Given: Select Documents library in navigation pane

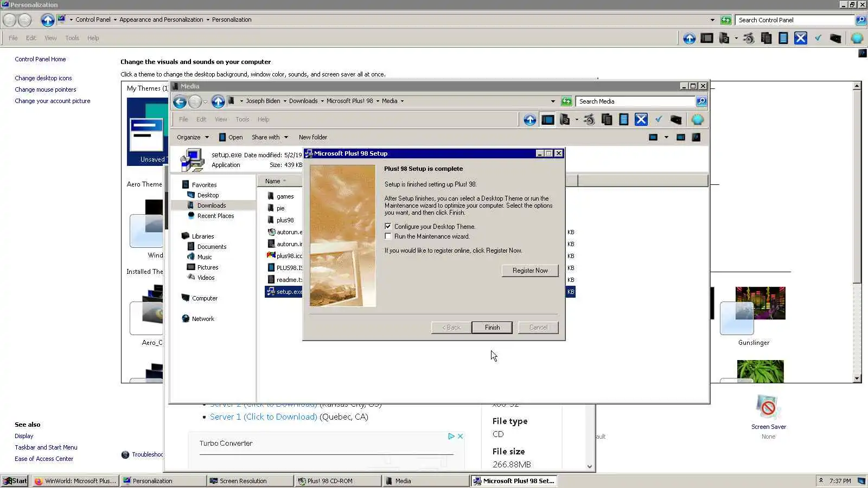Looking at the screenshot, I should coord(212,247).
